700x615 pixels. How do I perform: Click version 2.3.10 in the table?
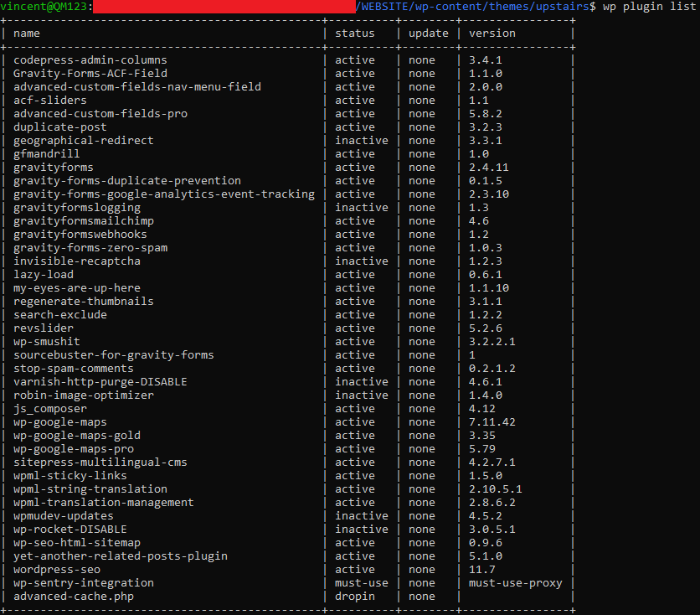click(x=489, y=194)
